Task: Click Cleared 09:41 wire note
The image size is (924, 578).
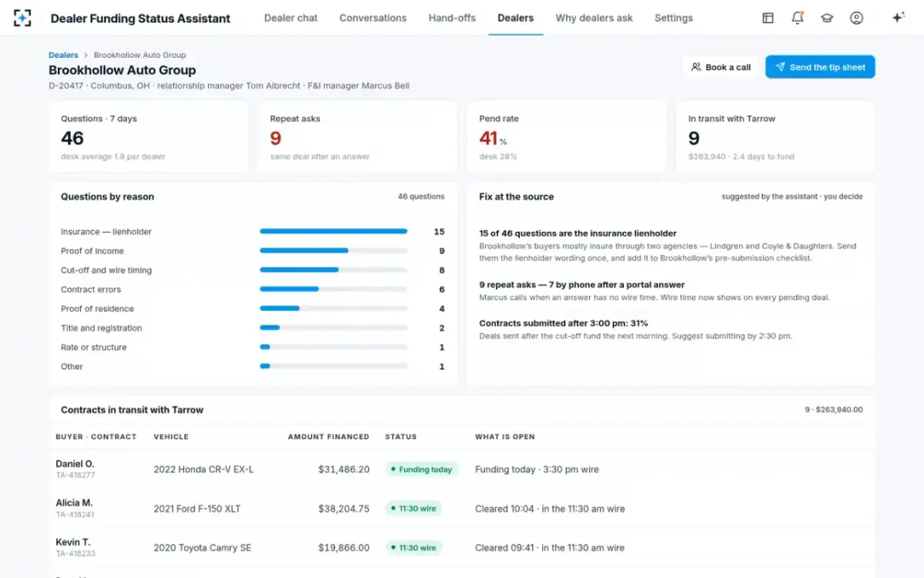Action: click(550, 548)
